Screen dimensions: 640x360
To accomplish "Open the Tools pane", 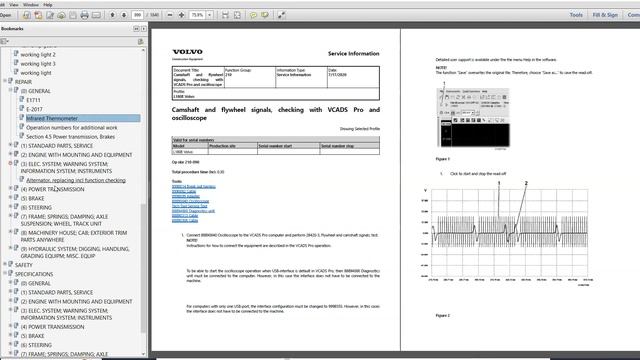I will (576, 15).
